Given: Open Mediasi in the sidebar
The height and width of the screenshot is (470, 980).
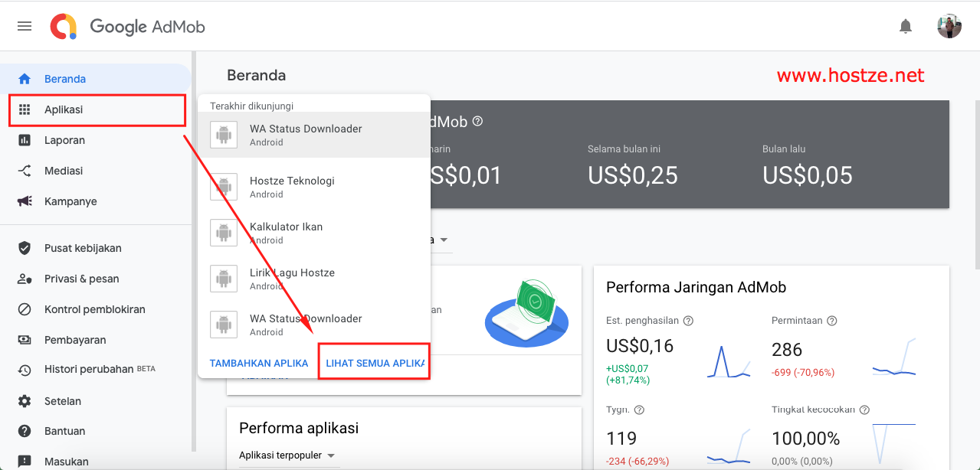Looking at the screenshot, I should pyautogui.click(x=96, y=171).
